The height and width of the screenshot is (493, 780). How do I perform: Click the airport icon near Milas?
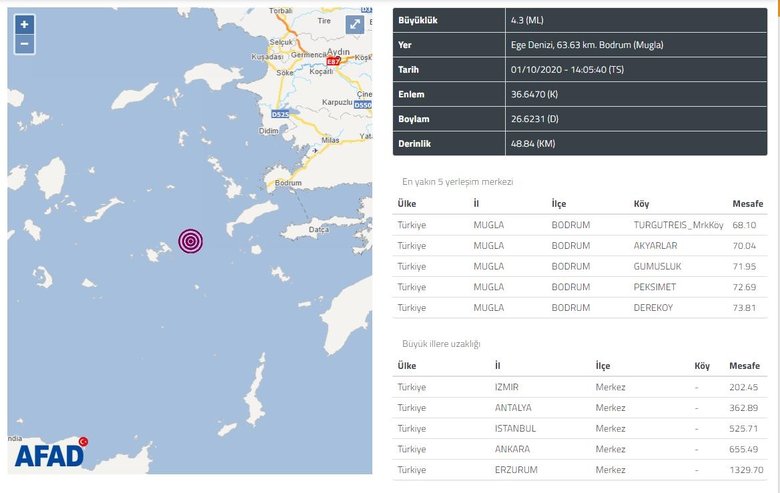(x=315, y=150)
